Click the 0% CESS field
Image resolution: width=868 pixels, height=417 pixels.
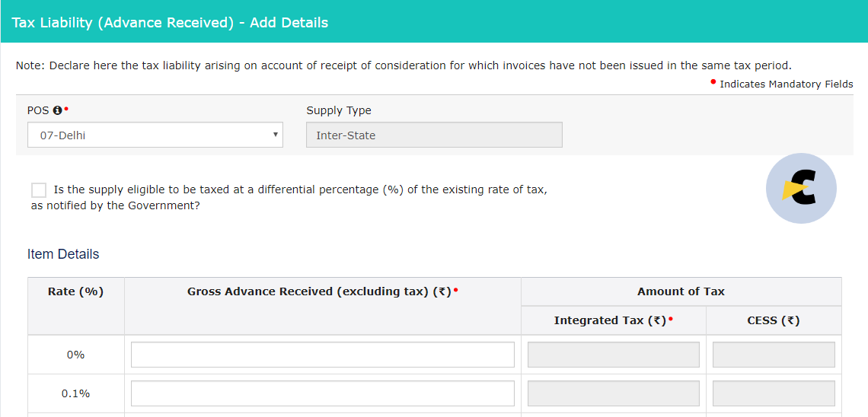click(x=774, y=355)
